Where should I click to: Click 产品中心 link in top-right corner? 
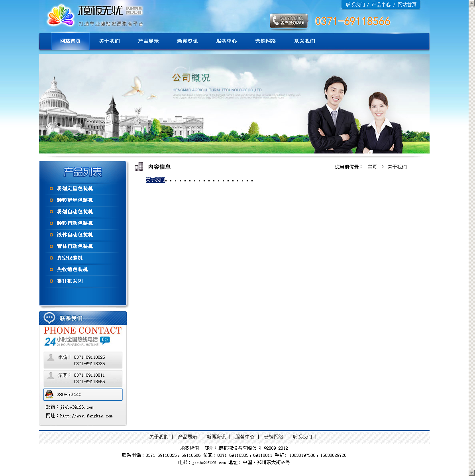(381, 5)
